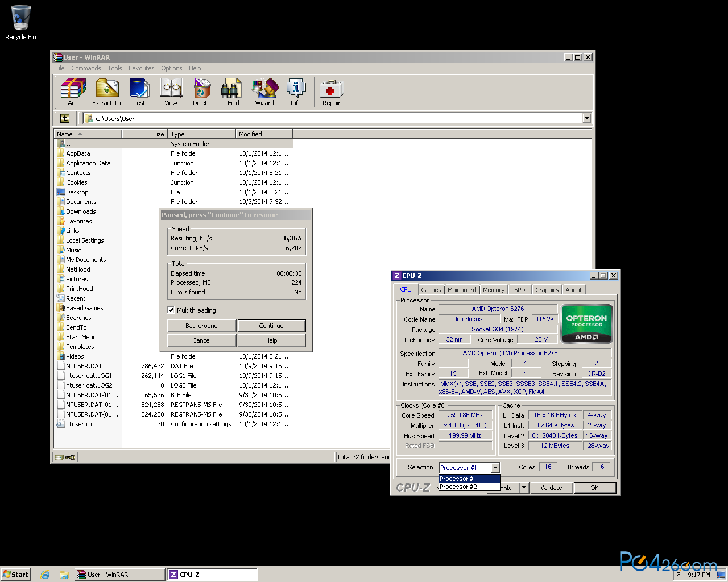The width and height of the screenshot is (728, 582).
Task: Click the WinRAR status bar drive icon
Action: coord(59,457)
